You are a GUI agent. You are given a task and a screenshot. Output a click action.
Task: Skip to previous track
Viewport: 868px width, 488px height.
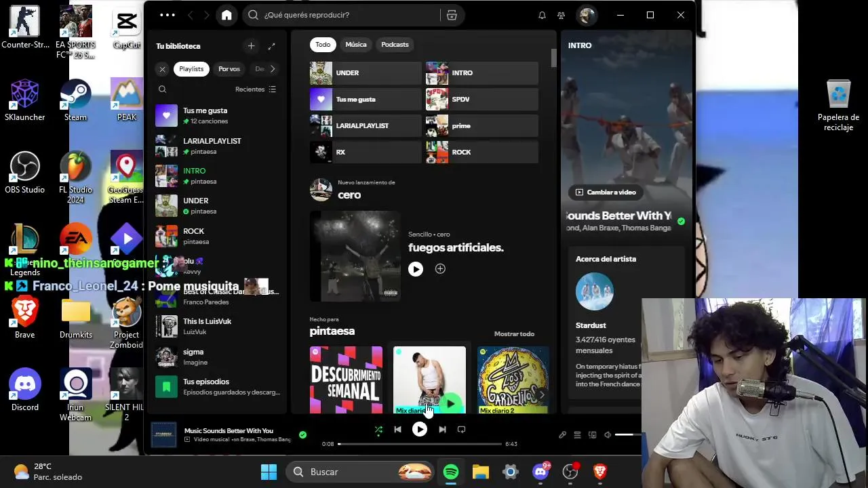(398, 429)
